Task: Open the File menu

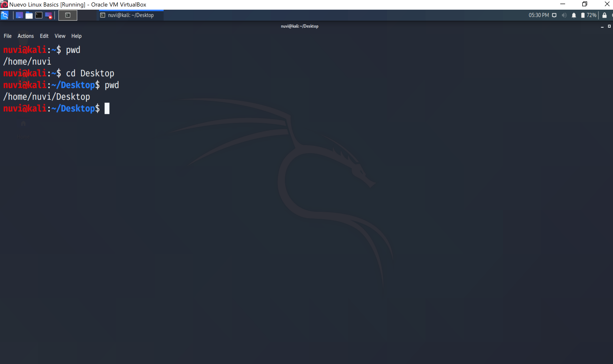Action: 7,36
